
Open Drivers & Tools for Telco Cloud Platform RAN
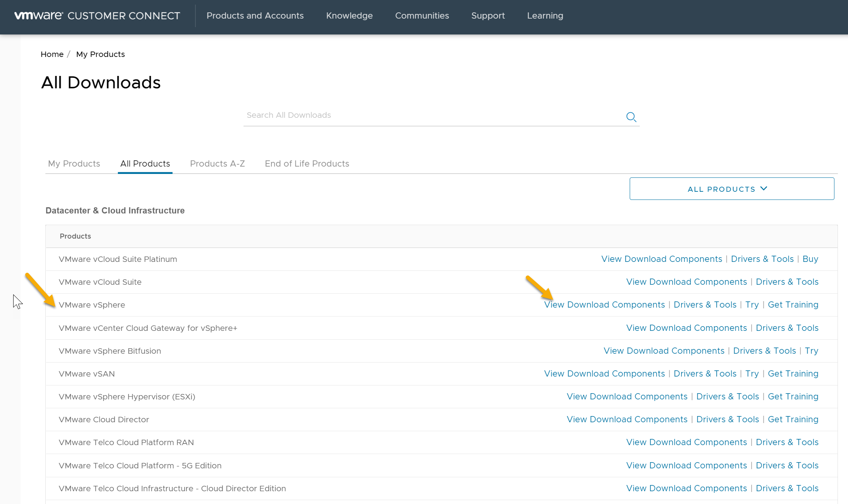[x=787, y=442]
